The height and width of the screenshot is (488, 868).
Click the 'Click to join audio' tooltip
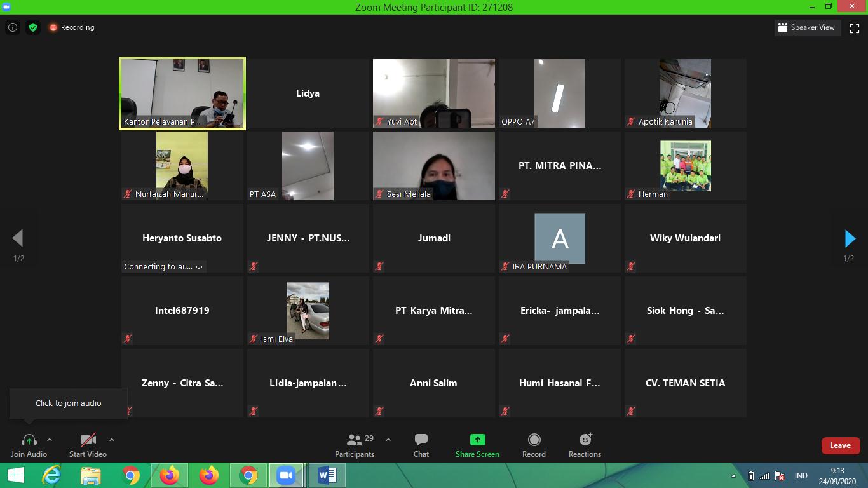click(x=68, y=403)
